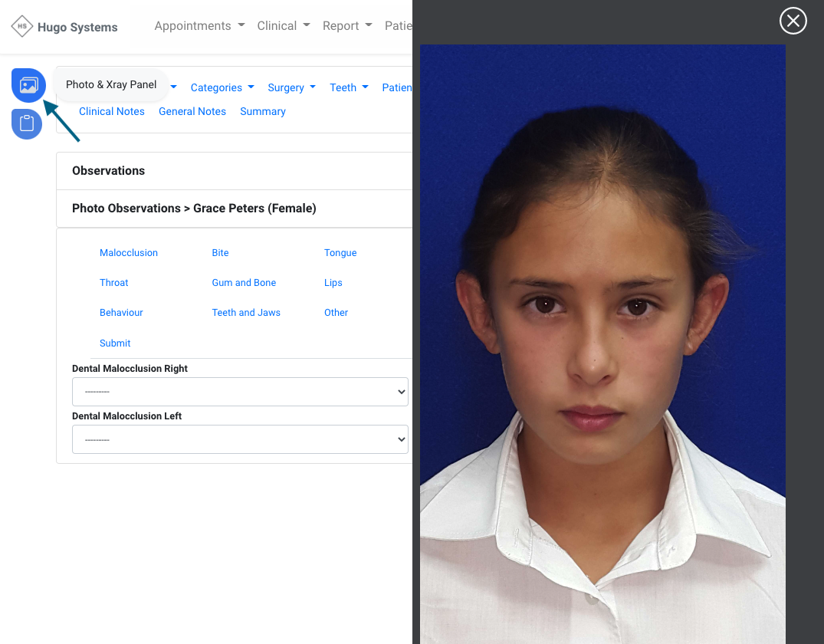Click the enlarged patient photo
824x644 pixels.
pos(602,345)
